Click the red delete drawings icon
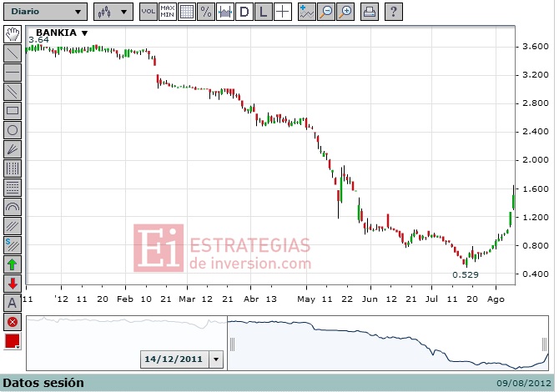559x392 pixels. point(13,323)
